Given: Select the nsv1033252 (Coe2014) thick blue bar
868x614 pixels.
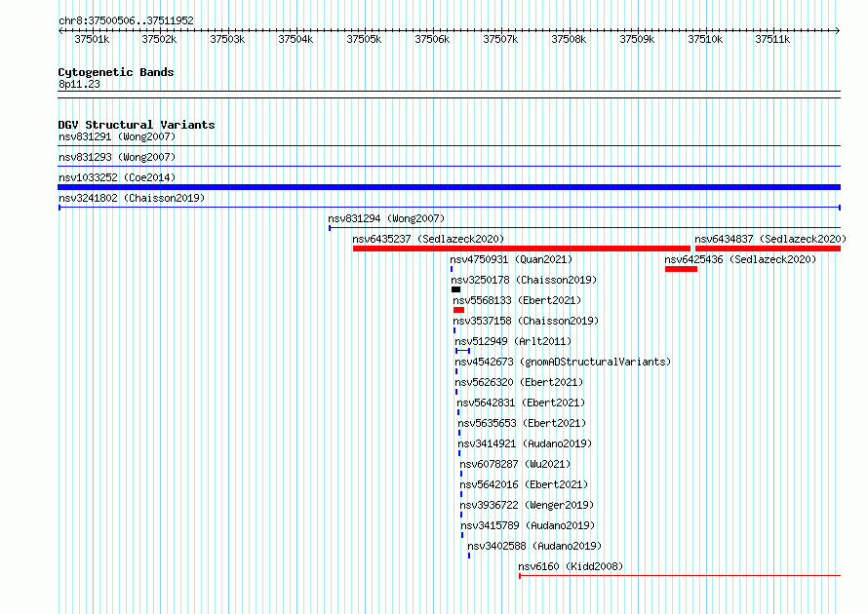Looking at the screenshot, I should [x=449, y=187].
